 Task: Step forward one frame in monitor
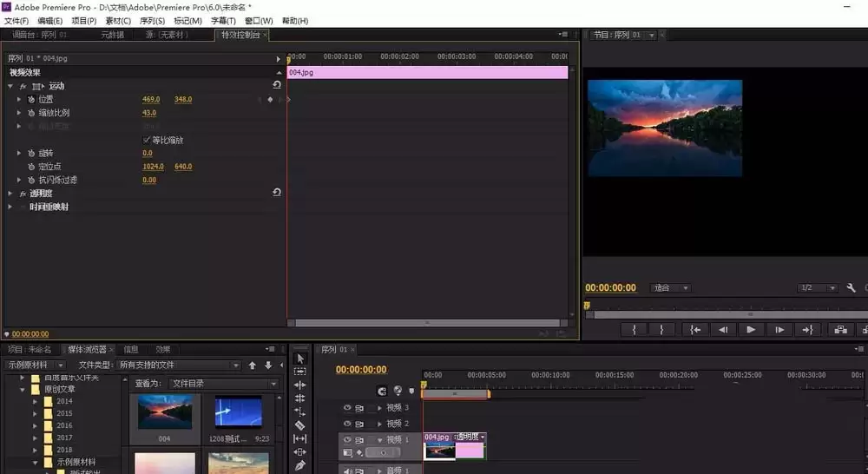pos(779,330)
